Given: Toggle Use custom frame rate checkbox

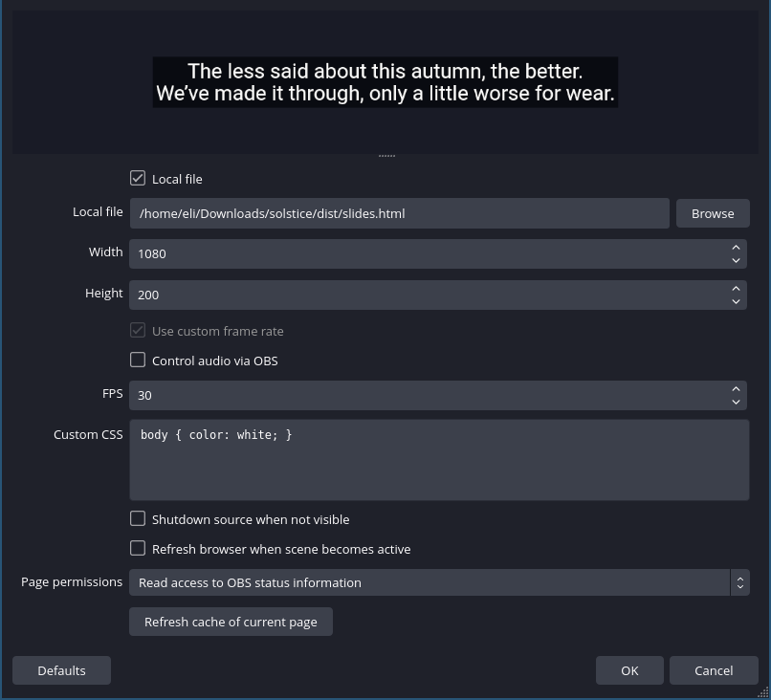Looking at the screenshot, I should tap(138, 330).
